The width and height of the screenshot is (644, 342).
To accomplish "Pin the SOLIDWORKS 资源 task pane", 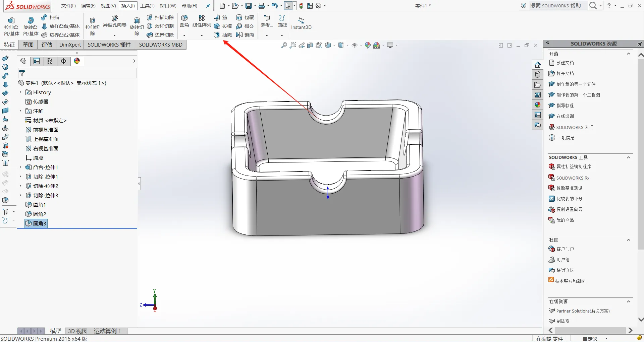I will point(640,44).
